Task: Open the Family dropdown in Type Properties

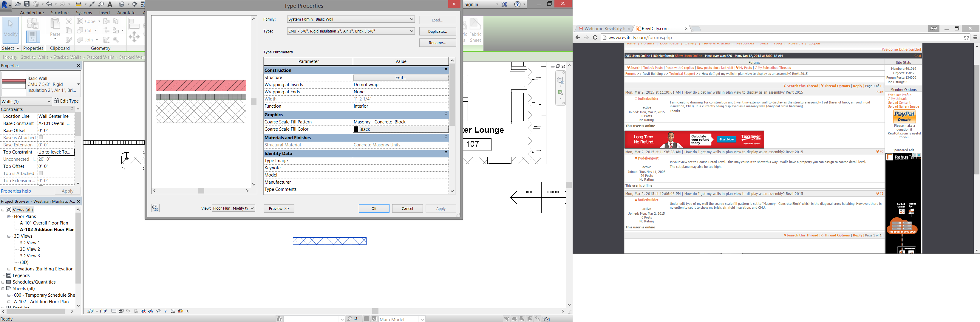Action: [412, 19]
